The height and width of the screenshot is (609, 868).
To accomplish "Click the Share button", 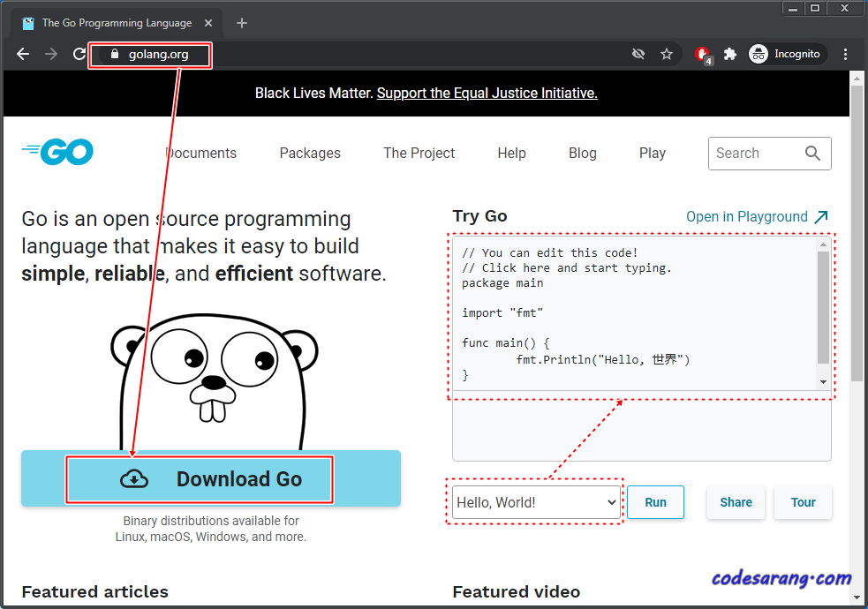I will click(x=736, y=502).
